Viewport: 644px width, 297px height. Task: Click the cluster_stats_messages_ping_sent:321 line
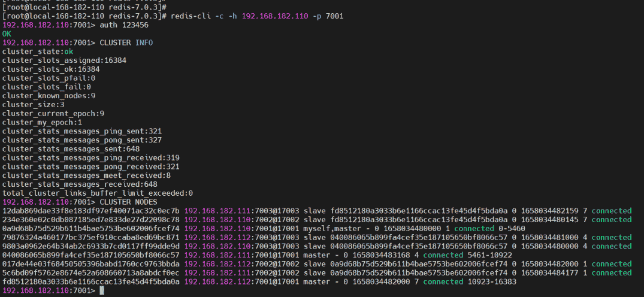coord(82,131)
